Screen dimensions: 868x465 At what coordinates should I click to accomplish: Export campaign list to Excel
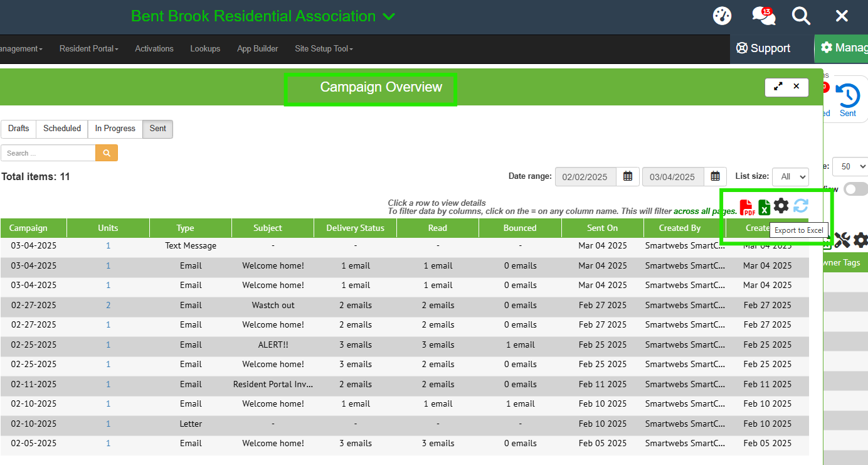(765, 207)
